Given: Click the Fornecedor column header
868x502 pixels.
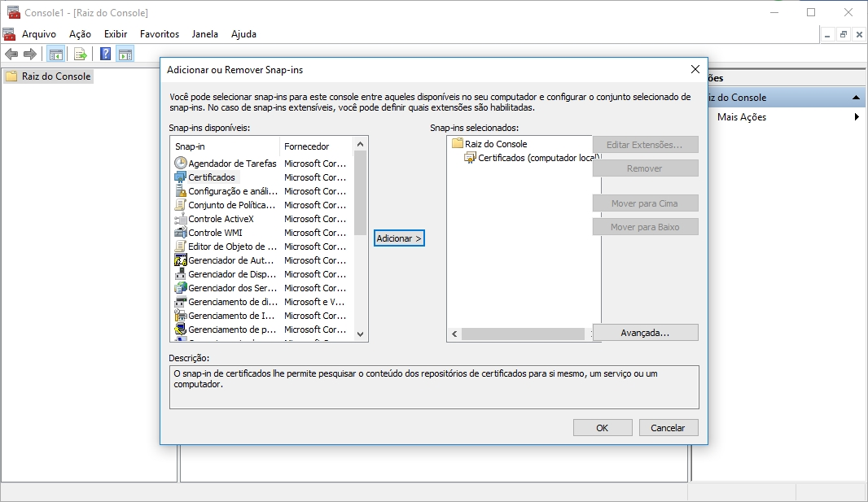Looking at the screenshot, I should (x=318, y=146).
